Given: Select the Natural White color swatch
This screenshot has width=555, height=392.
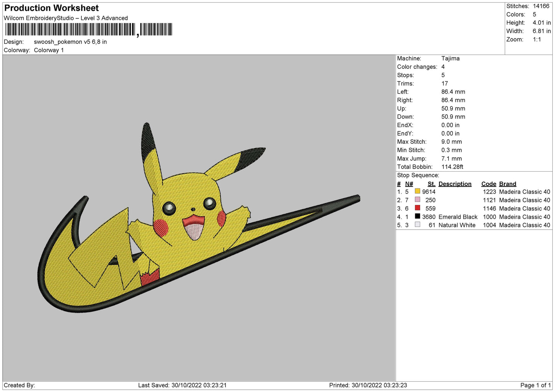Looking at the screenshot, I should pos(417,225).
